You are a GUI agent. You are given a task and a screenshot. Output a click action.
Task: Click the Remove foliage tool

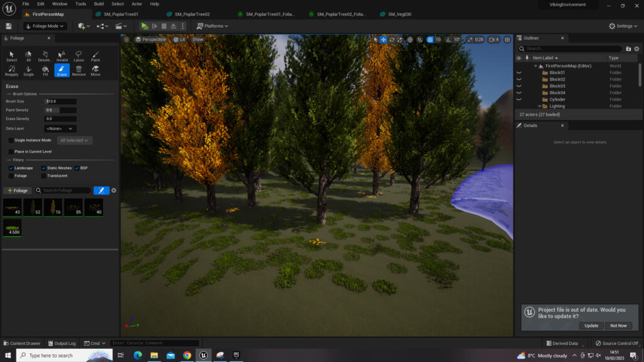79,70
